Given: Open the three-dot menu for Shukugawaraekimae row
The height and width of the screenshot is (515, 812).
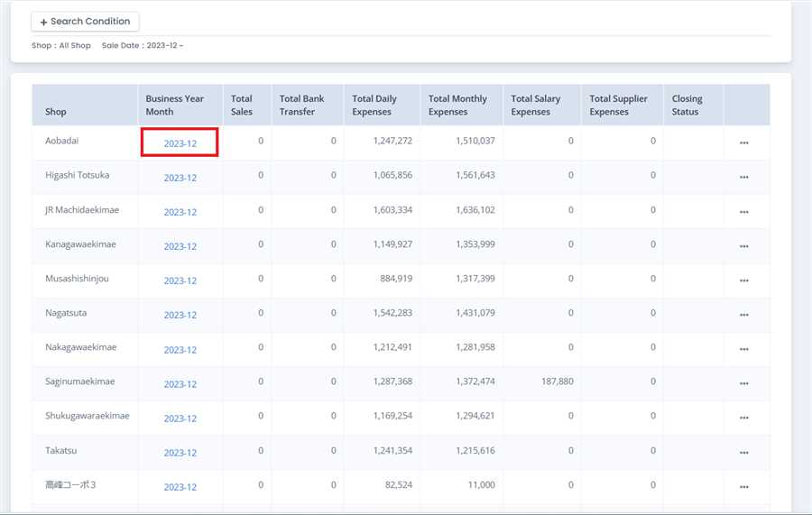Looking at the screenshot, I should click(x=743, y=418).
